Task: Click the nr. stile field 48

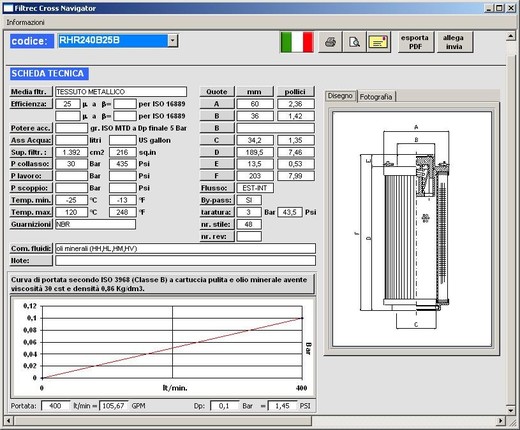Action: point(249,224)
